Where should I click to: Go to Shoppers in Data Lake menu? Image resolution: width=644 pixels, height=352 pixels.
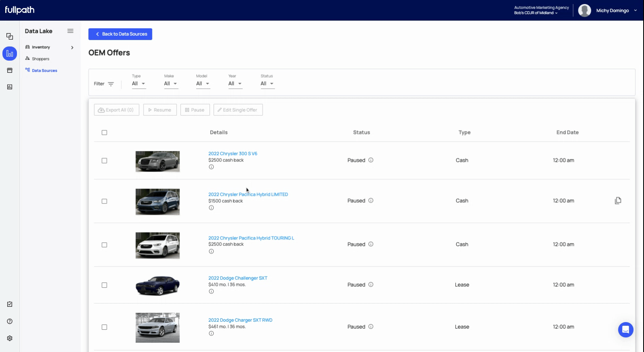coord(40,59)
